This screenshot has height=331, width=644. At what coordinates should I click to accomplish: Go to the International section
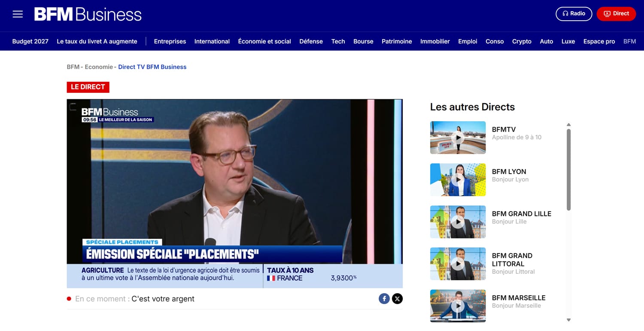pos(212,41)
